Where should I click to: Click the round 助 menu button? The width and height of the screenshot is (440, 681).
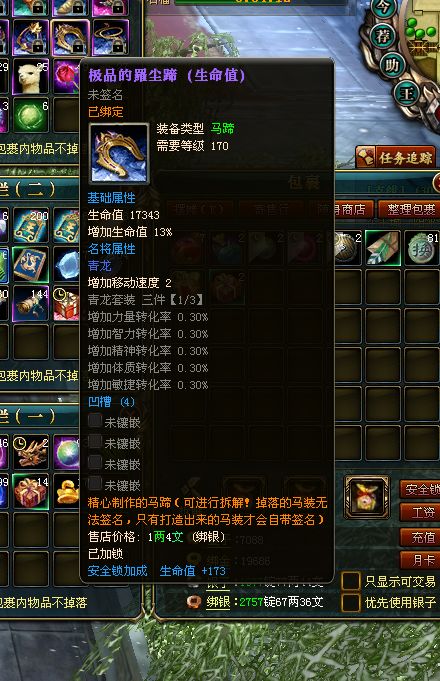point(392,66)
